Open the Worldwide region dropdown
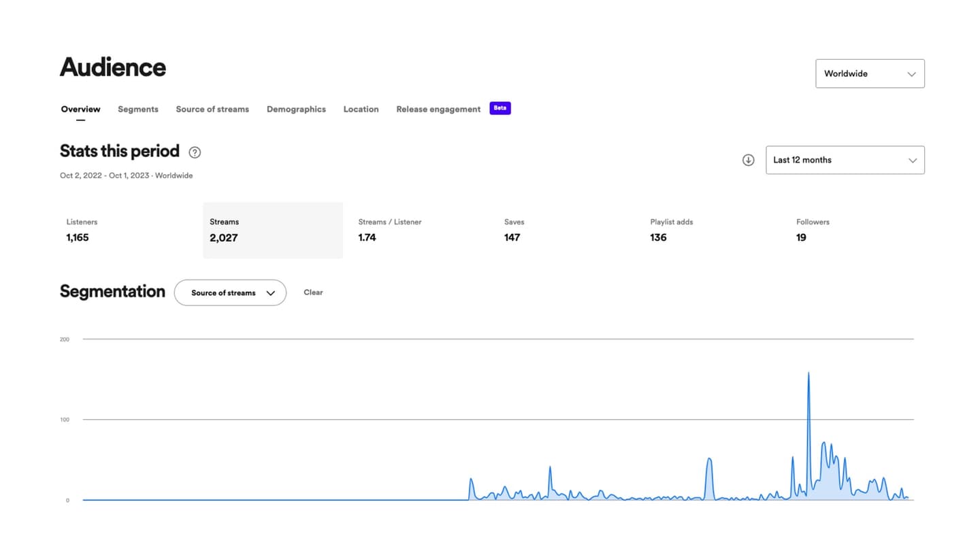The image size is (980, 551). coord(870,73)
